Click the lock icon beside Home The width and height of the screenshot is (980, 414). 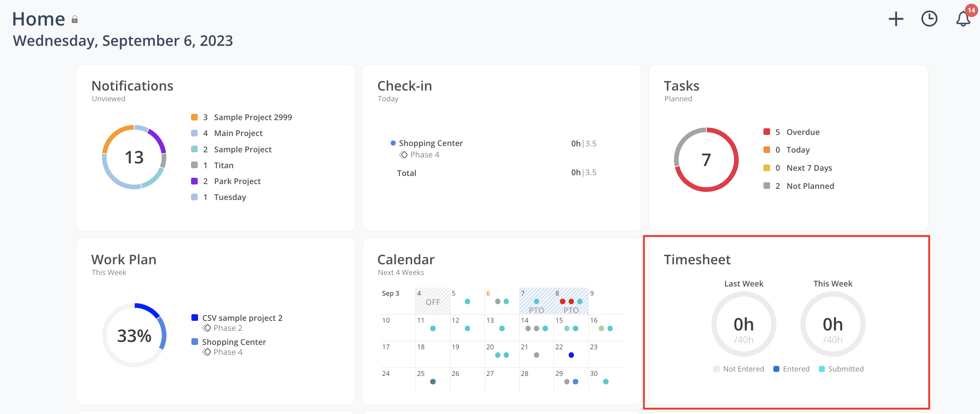pos(75,20)
